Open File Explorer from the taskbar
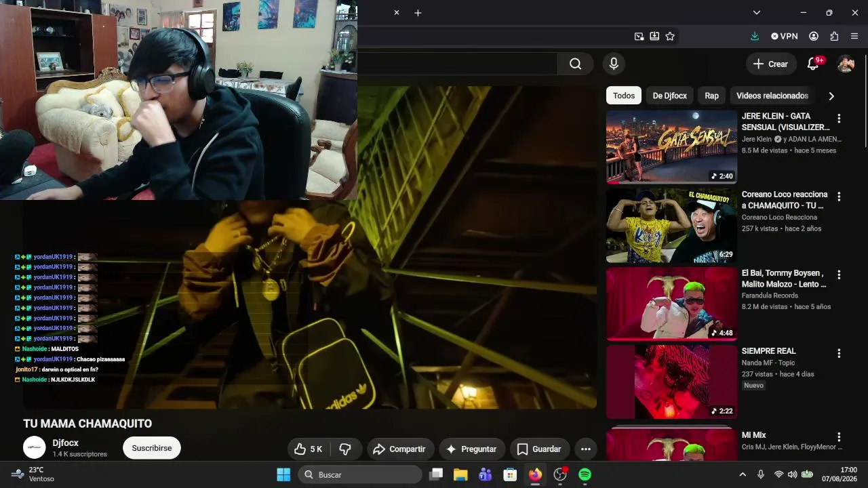The image size is (868, 488). [460, 474]
